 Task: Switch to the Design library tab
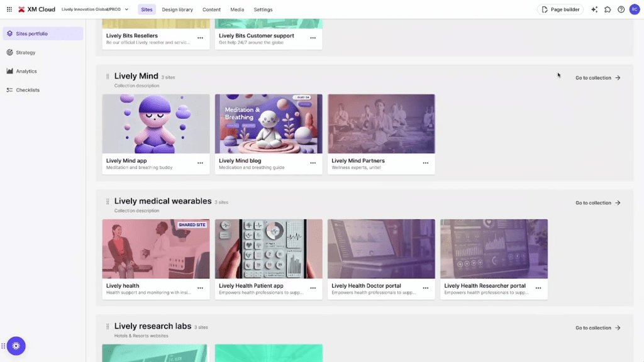point(177,9)
